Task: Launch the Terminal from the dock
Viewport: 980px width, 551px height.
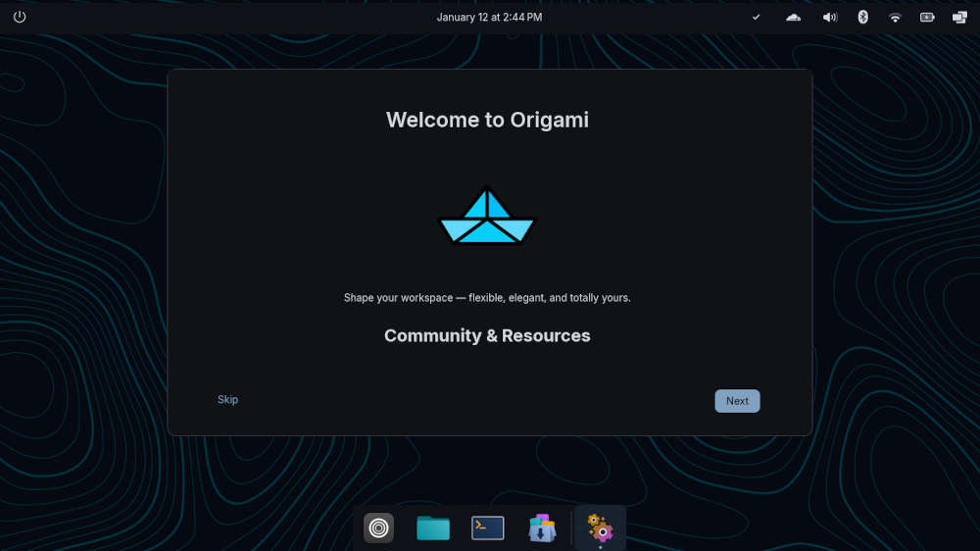Action: [x=488, y=528]
